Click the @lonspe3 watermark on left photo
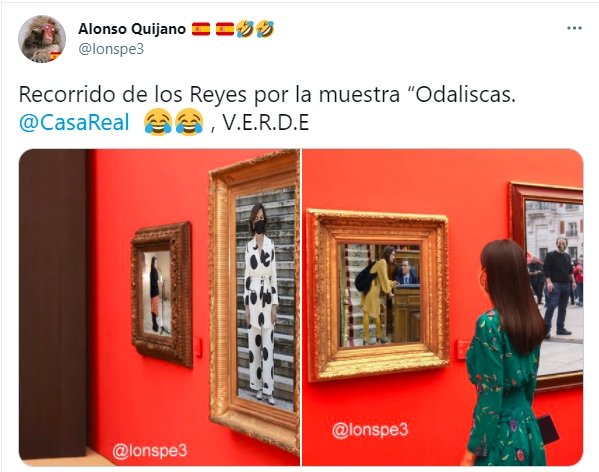The image size is (599, 472). coord(150,451)
